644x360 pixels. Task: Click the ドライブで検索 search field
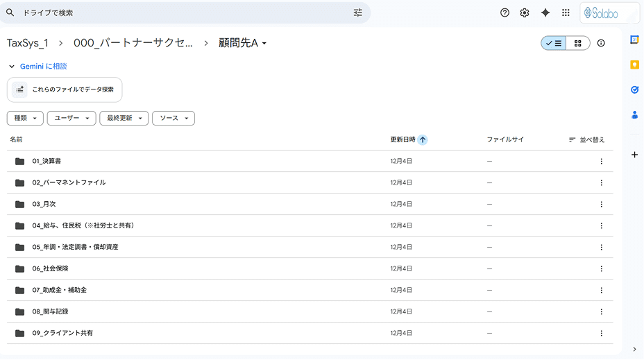click(x=180, y=12)
